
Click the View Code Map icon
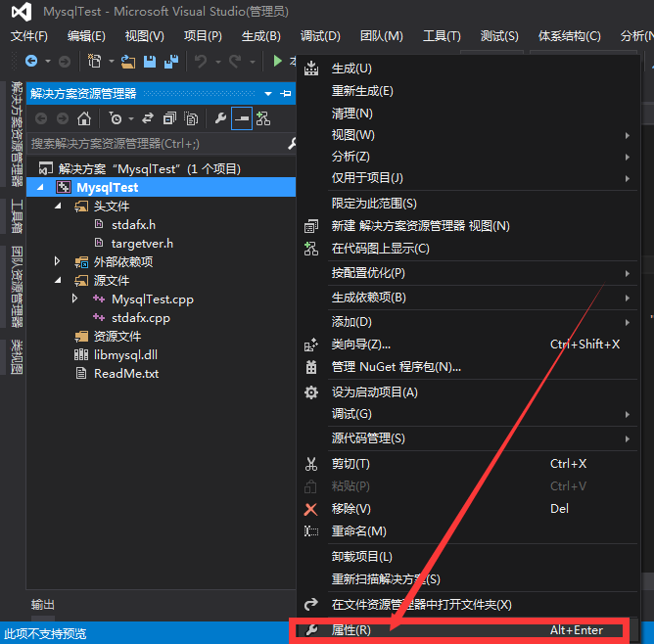[263, 118]
